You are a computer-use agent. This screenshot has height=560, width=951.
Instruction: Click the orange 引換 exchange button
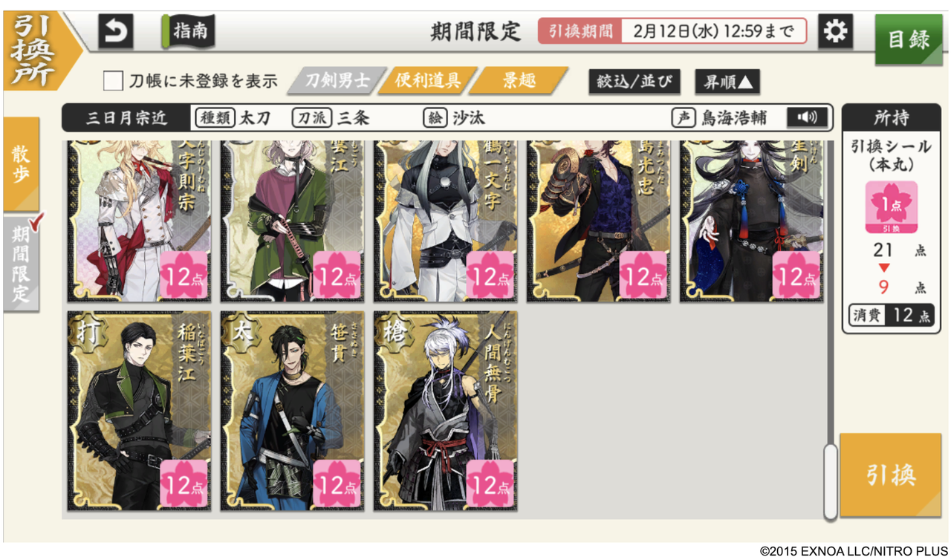[891, 475]
